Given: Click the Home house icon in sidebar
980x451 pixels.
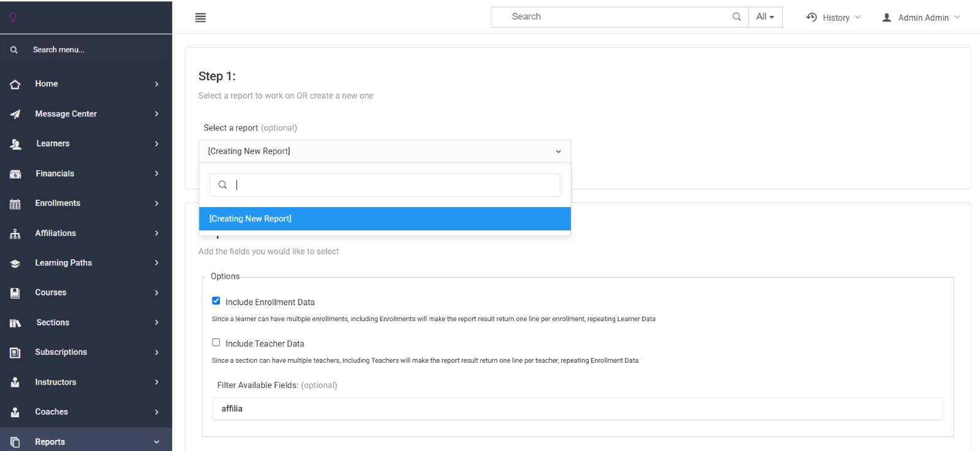Looking at the screenshot, I should pyautogui.click(x=15, y=85).
